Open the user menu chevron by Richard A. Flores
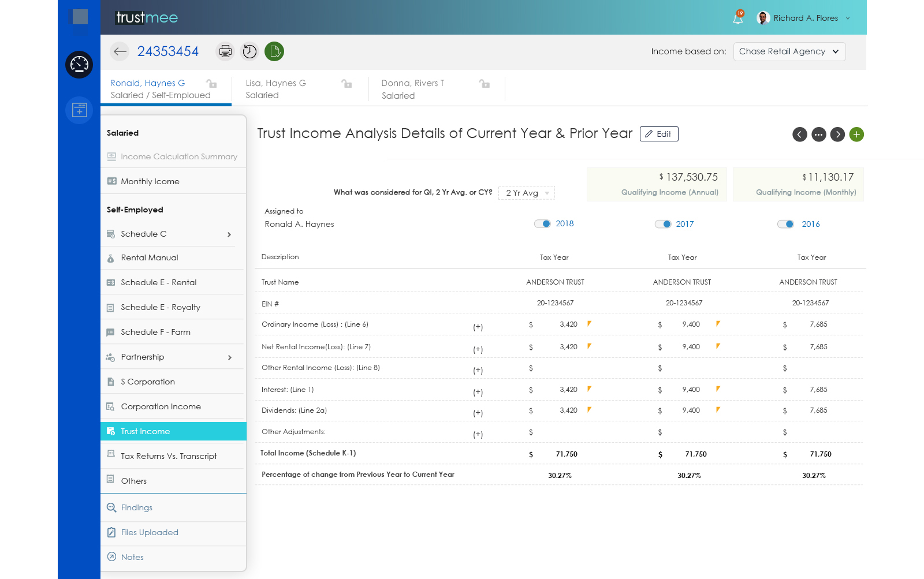 click(848, 18)
